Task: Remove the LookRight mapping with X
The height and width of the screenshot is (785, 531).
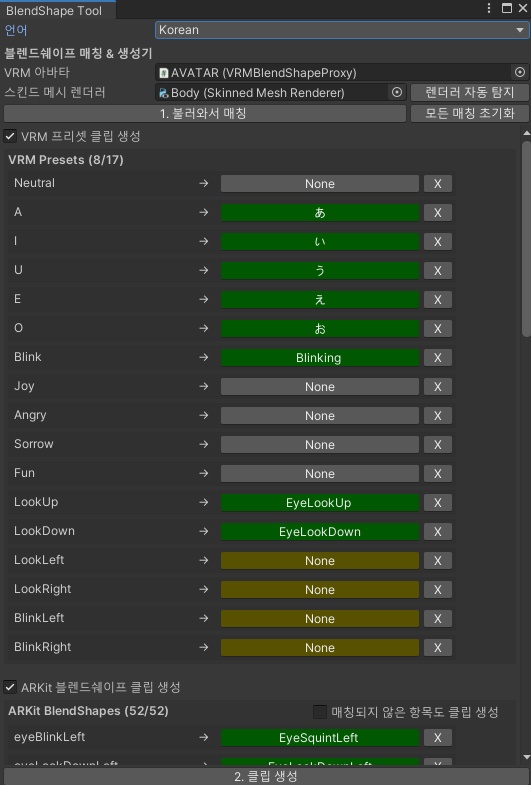Action: (438, 590)
